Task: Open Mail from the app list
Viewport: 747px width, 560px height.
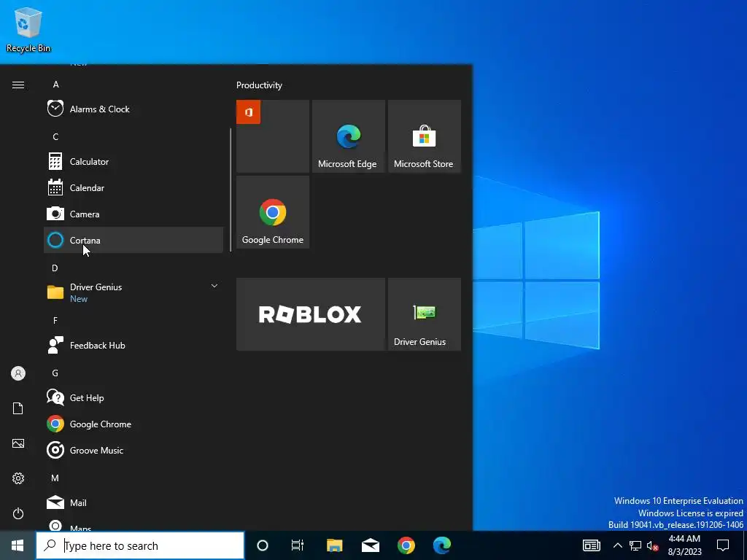Action: (x=133, y=502)
